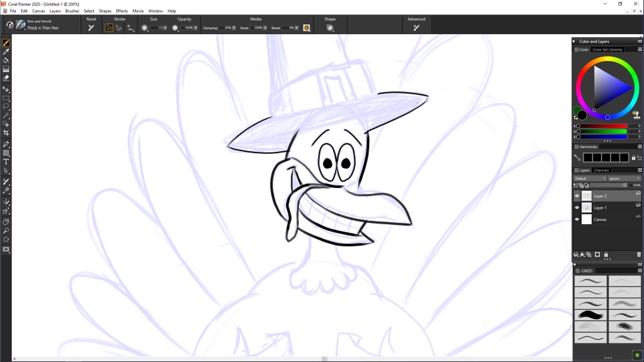Select the Magnifier tool
Image resolution: width=644 pixels, height=362 pixels.
[x=6, y=230]
